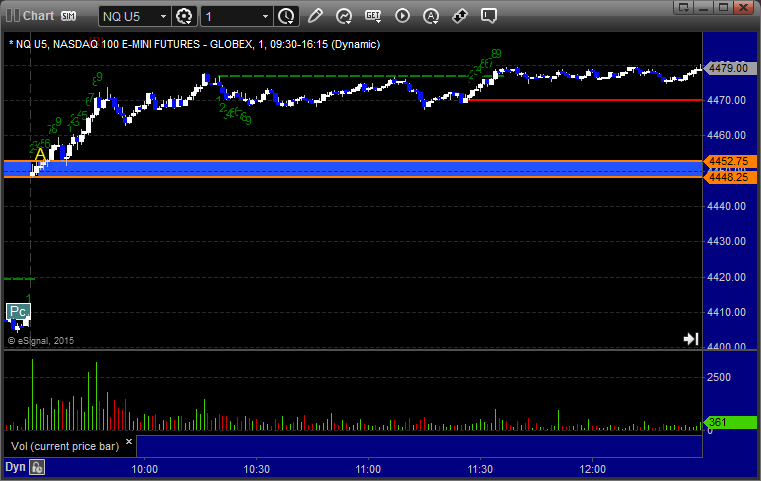The width and height of the screenshot is (761, 481).
Task: Click the 10:30 time axis label
Action: (257, 469)
